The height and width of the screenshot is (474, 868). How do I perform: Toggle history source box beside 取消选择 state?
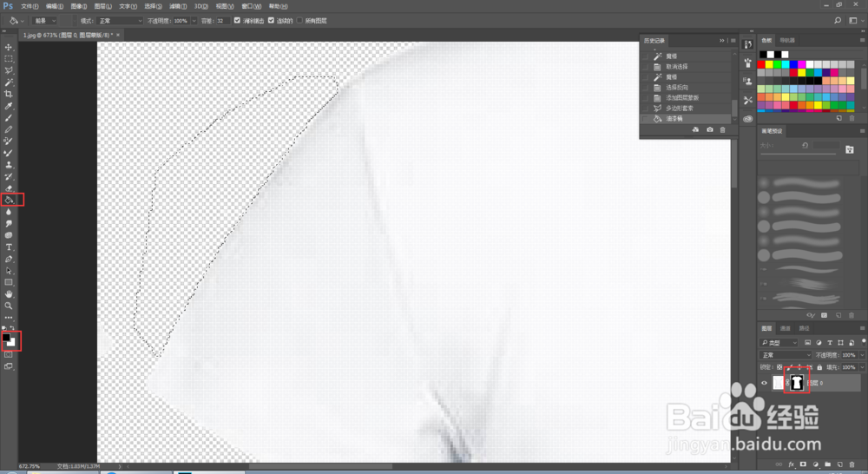click(646, 67)
